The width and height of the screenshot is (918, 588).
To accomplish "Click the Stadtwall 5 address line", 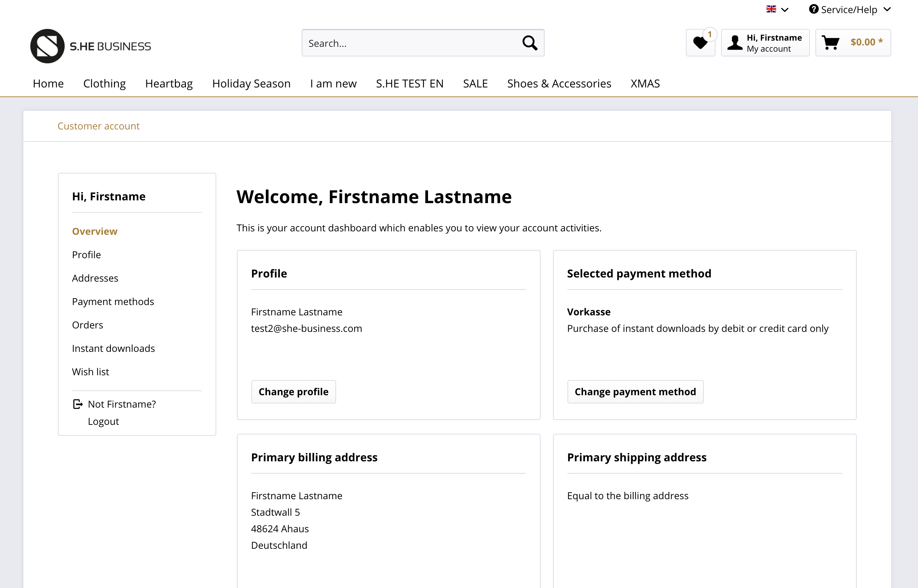I will (275, 512).
